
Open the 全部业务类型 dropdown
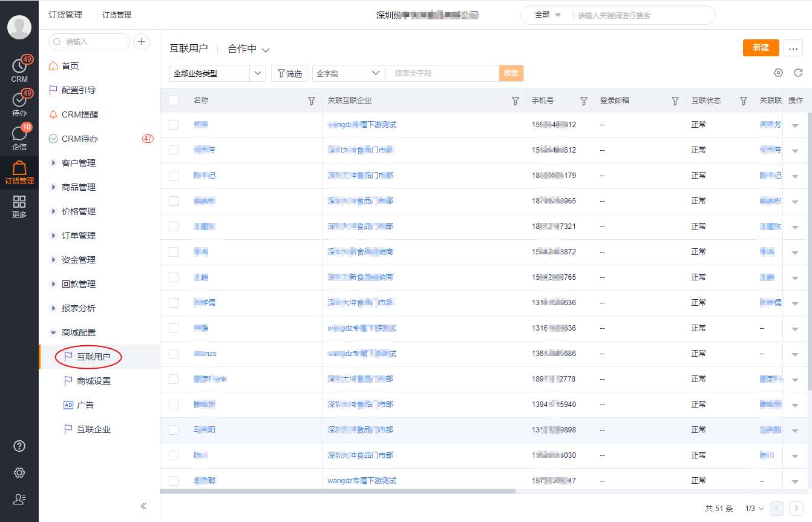(x=218, y=73)
